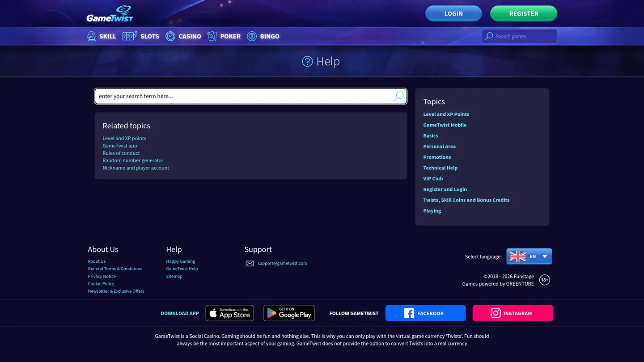
Task: Click the REGISTER button
Action: [524, 13]
